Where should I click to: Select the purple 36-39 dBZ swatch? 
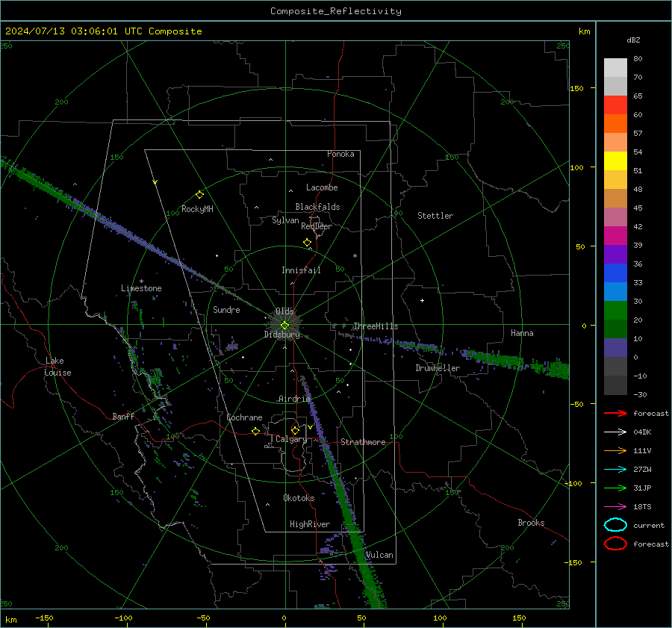[615, 254]
